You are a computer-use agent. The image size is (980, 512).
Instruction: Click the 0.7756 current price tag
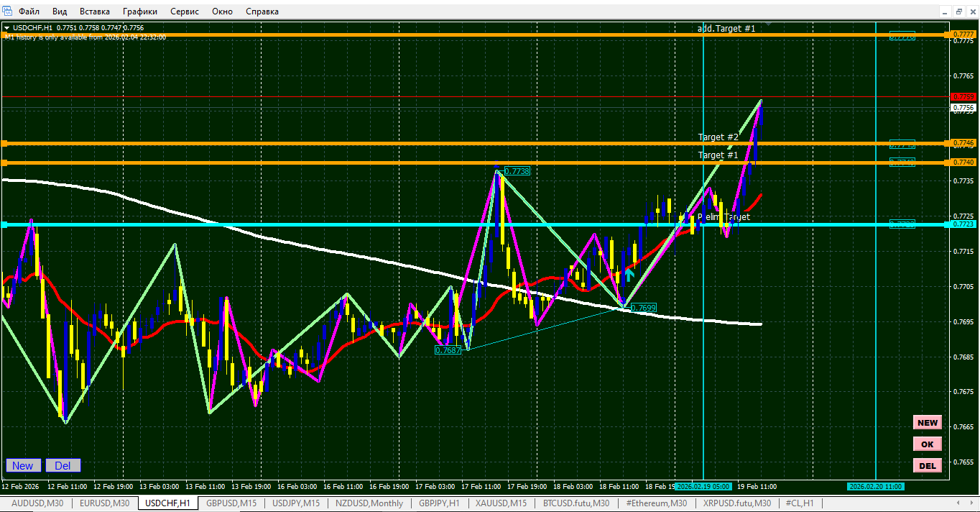pos(963,108)
